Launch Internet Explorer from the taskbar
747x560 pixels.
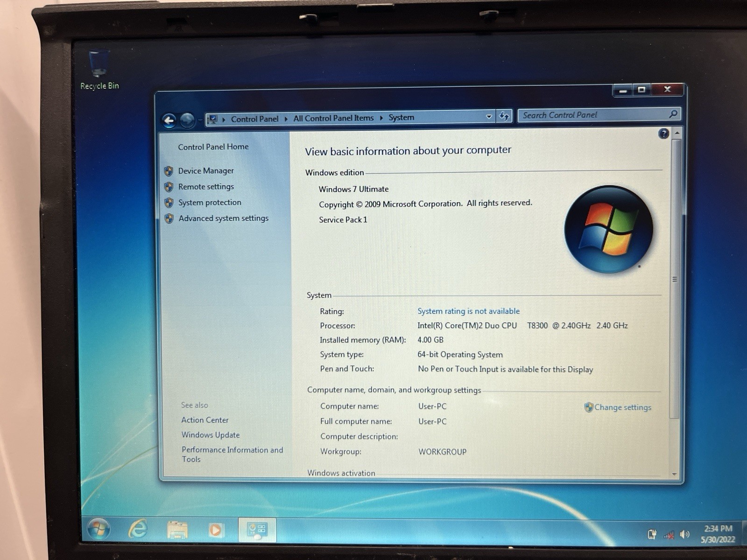[x=138, y=529]
